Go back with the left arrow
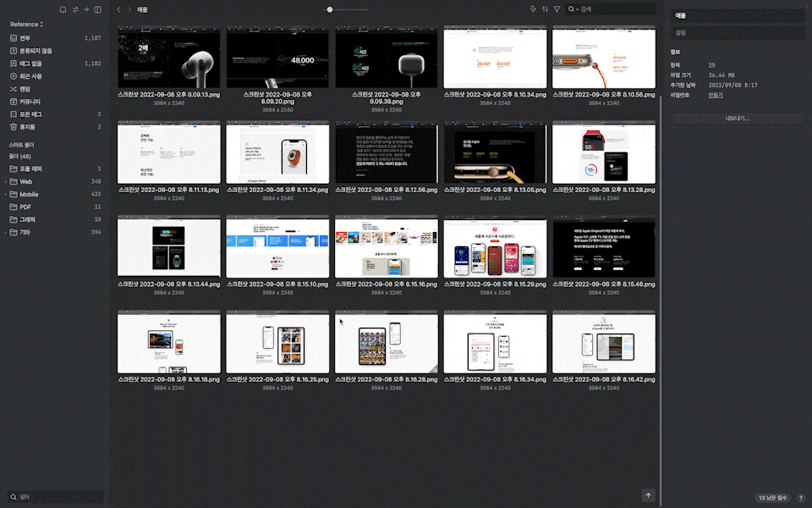Screen dimensions: 812x508 [118, 9]
